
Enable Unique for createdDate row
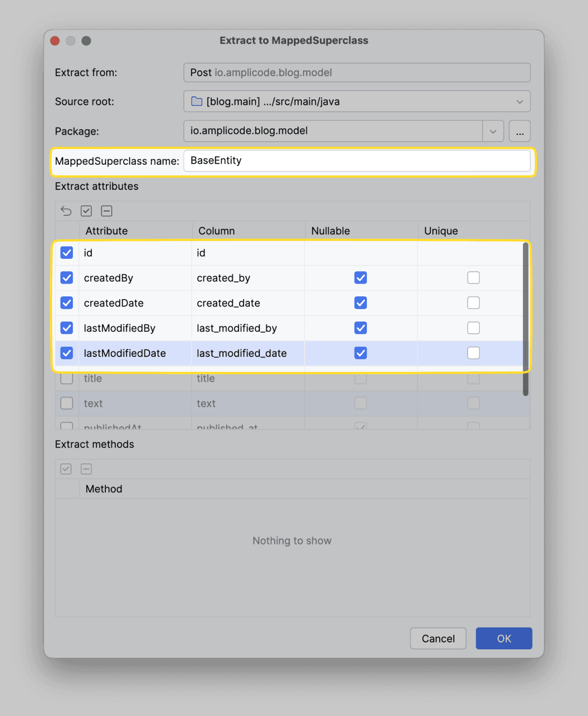pos(474,303)
